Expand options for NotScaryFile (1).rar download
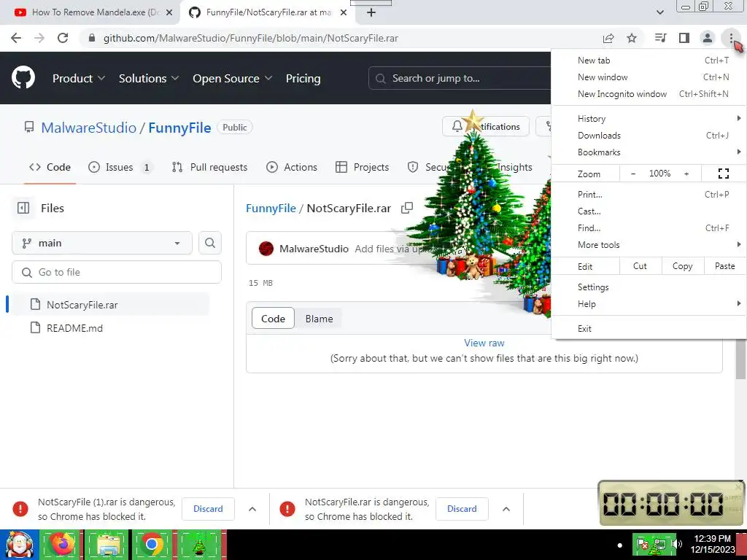 coord(252,508)
